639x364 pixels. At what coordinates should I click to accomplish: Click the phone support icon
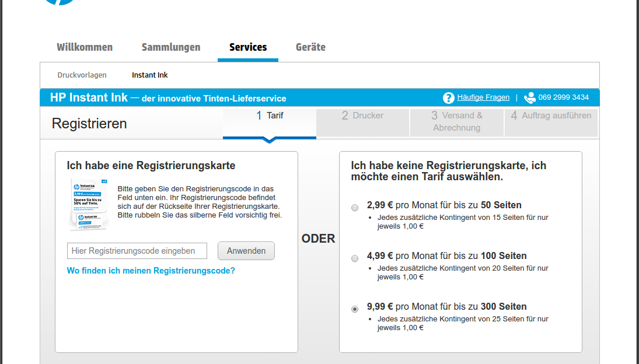(x=529, y=98)
